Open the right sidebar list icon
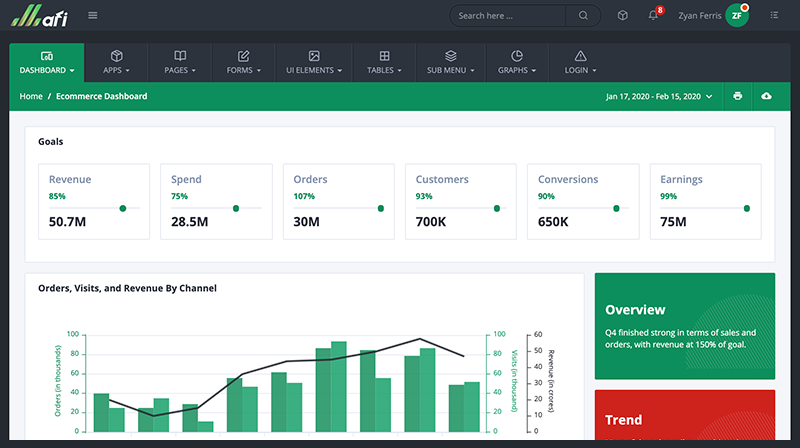800x448 pixels. click(x=774, y=15)
